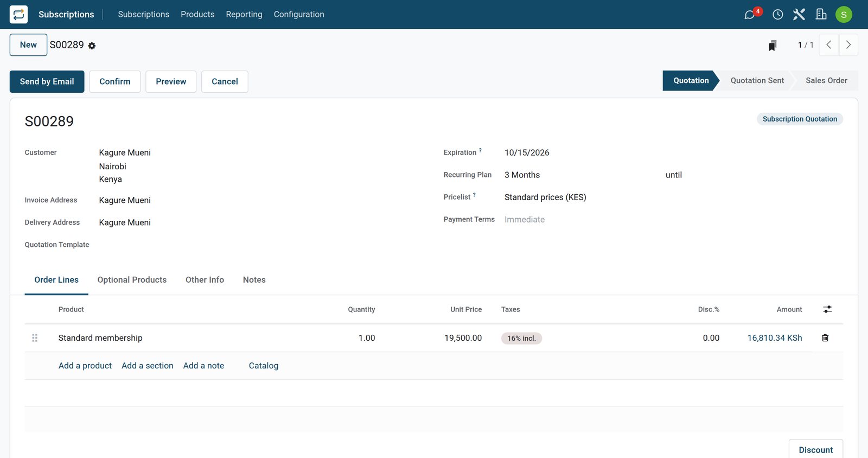868x458 pixels.
Task: Open the activities clock icon
Action: (778, 15)
